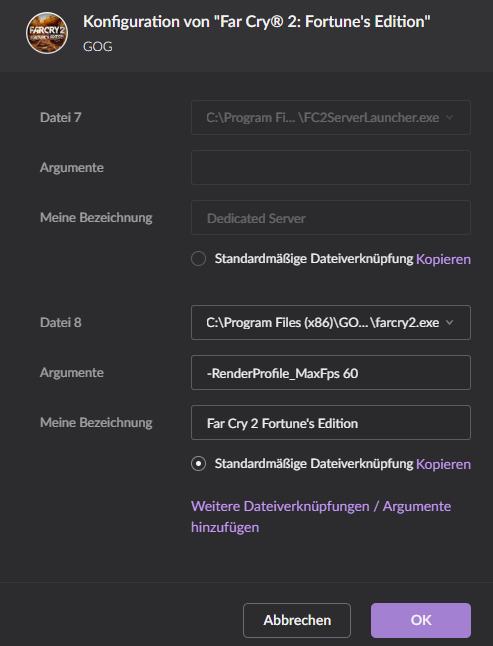
Task: Click the -RenderProfile_MaxFps 60 arguments field
Action: point(331,372)
